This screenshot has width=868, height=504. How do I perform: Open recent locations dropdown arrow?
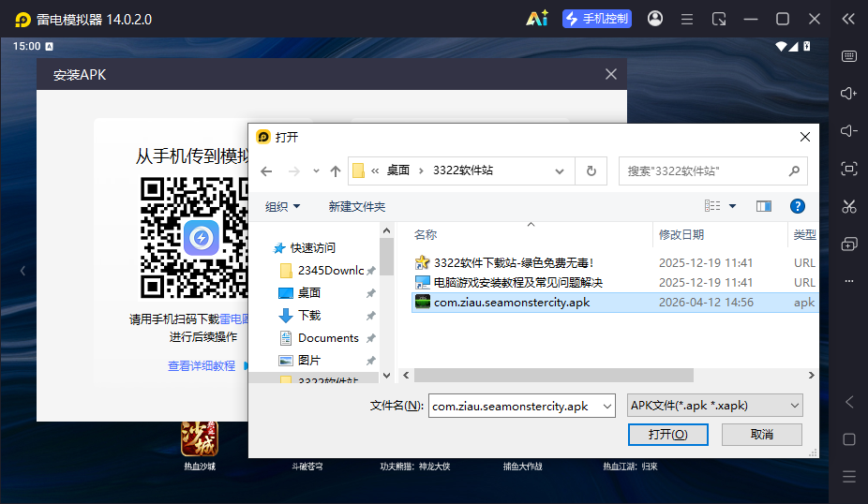pyautogui.click(x=316, y=170)
